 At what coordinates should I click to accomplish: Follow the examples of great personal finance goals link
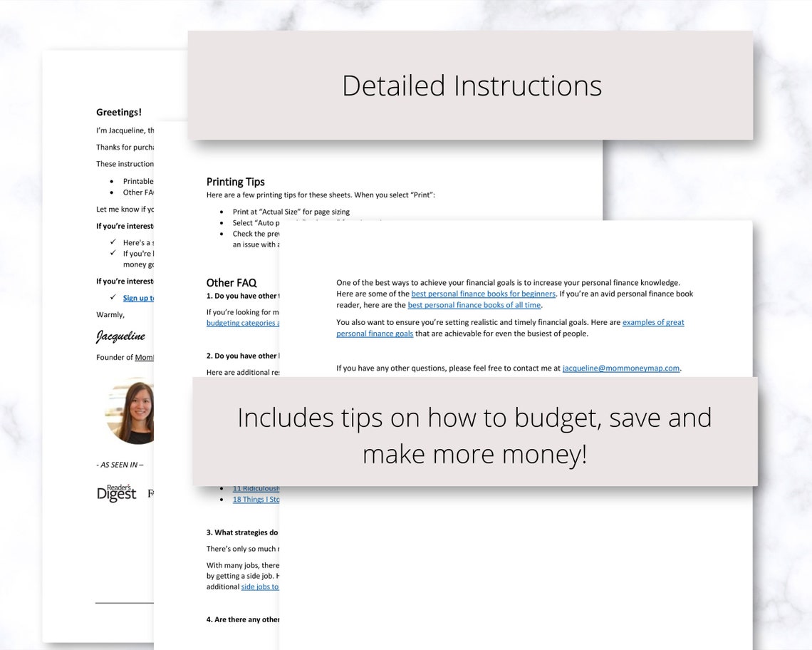coord(510,328)
